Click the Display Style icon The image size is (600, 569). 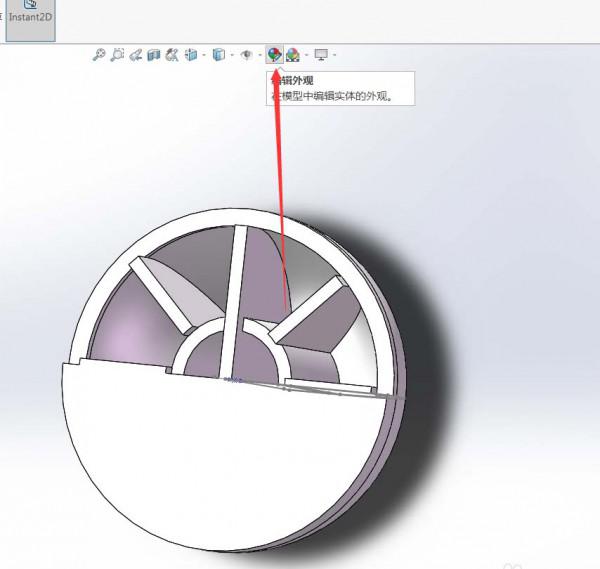click(218, 55)
